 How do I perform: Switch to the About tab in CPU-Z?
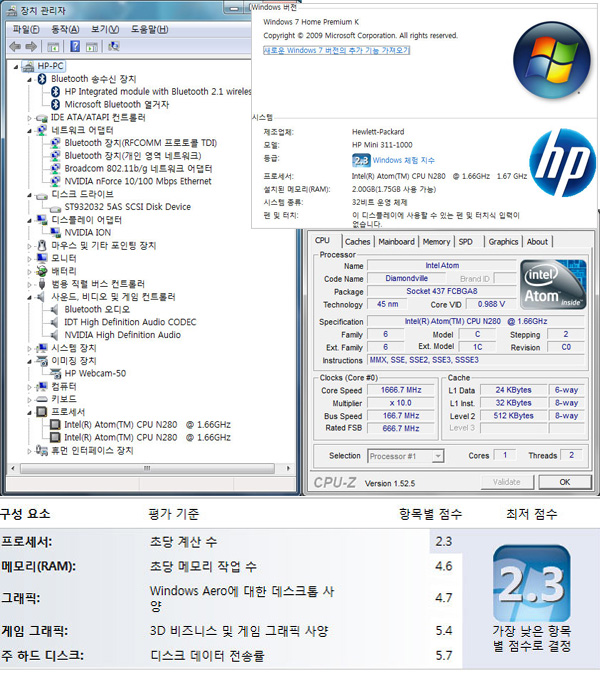(x=537, y=242)
